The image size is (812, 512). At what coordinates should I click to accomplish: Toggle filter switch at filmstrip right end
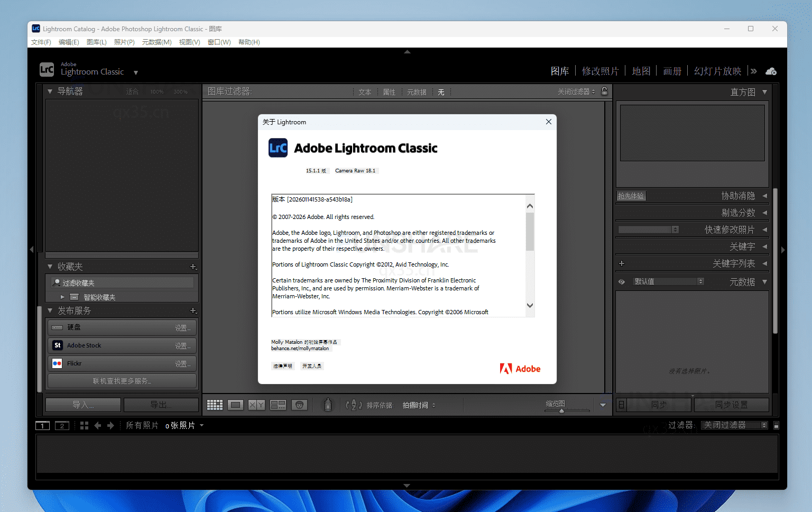pyautogui.click(x=776, y=425)
